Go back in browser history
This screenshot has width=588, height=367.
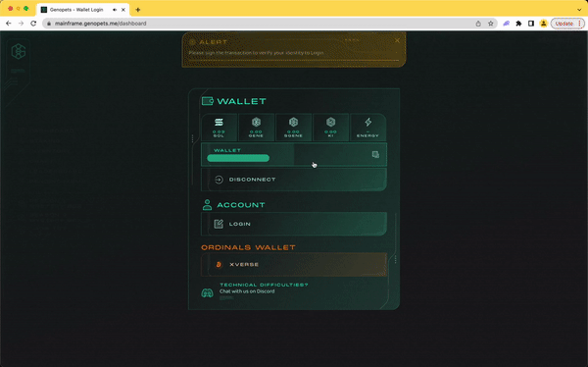9,24
